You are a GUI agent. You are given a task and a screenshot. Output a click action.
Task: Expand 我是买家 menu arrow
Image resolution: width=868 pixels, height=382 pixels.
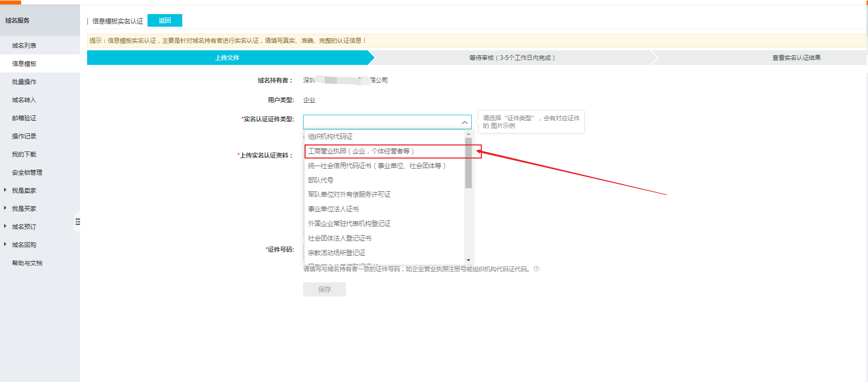tap(5, 208)
